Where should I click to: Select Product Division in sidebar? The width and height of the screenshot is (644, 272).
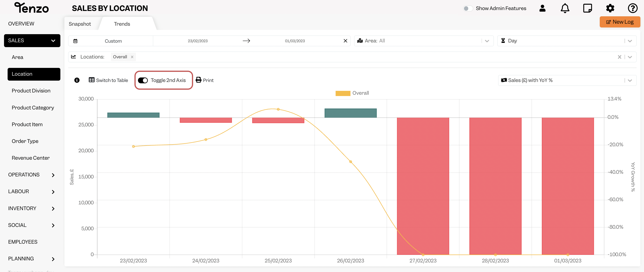point(31,91)
